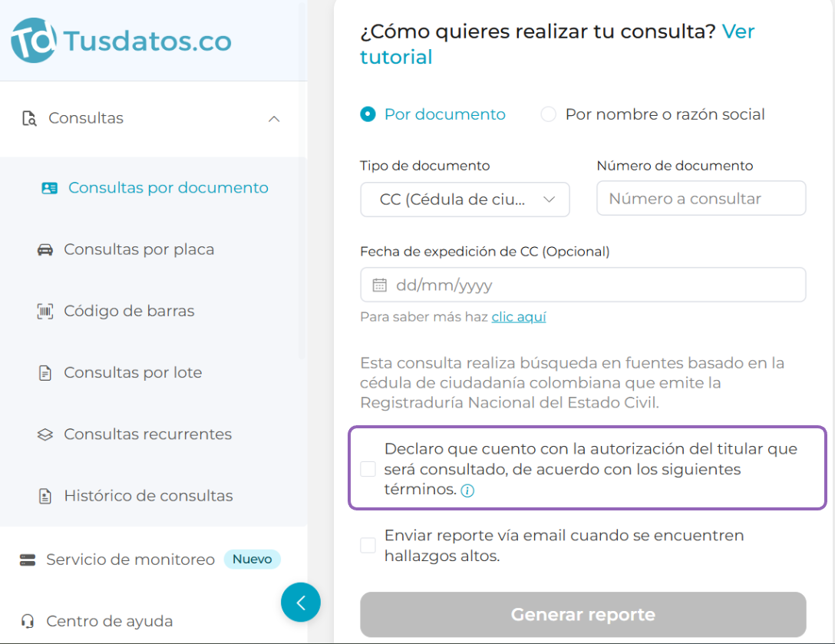Open Centro de ayuda
The image size is (835, 644).
(109, 621)
